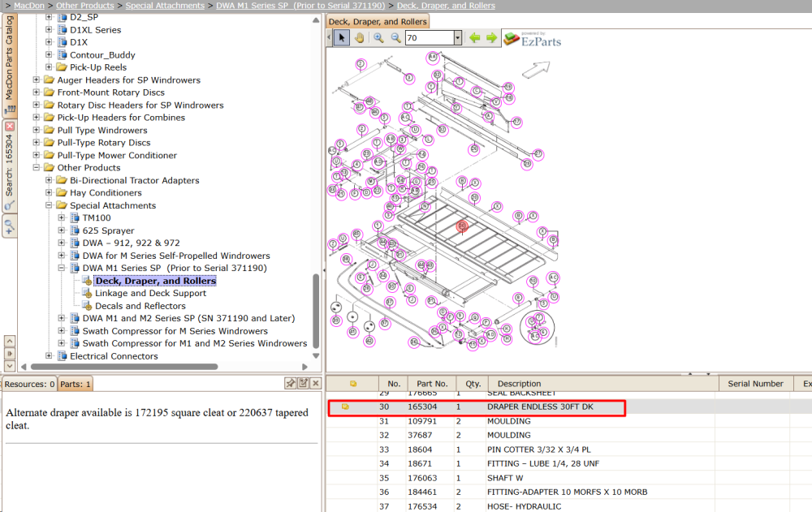Click tree scrollbar down arrow
Image resolution: width=812 pixels, height=512 pixels.
coord(316,355)
